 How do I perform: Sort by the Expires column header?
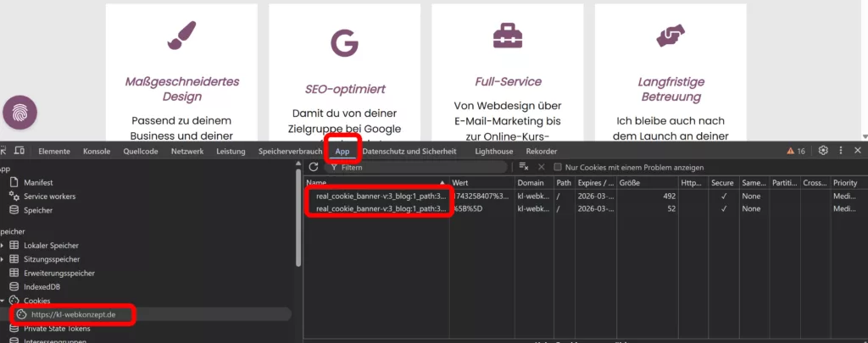(x=596, y=183)
